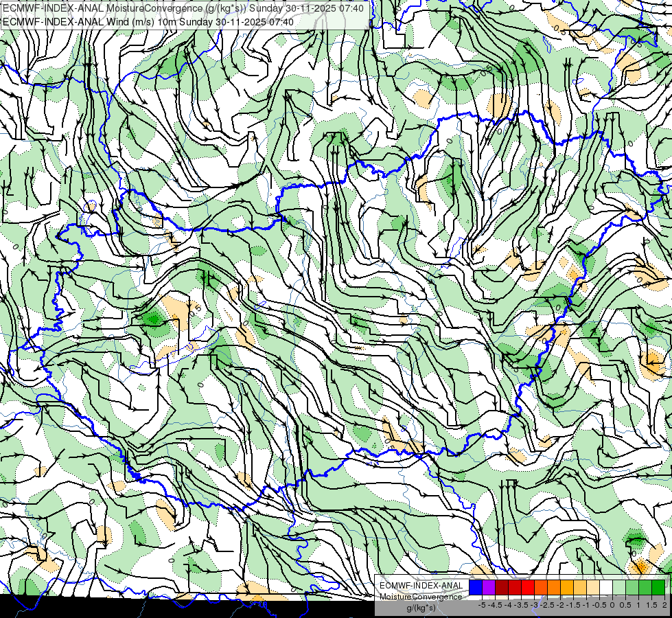Pick the darkest green swatch between 1.5 and 2
672x618 pixels.
[658, 587]
